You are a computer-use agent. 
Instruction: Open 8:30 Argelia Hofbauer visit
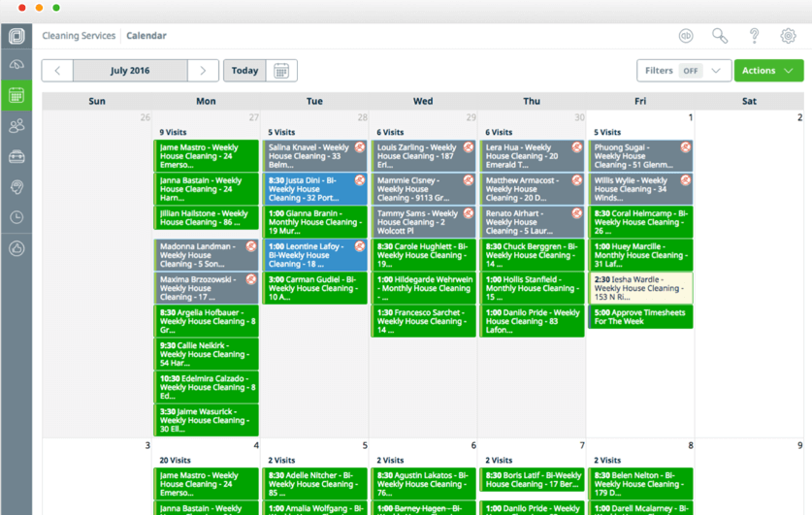coord(206,321)
